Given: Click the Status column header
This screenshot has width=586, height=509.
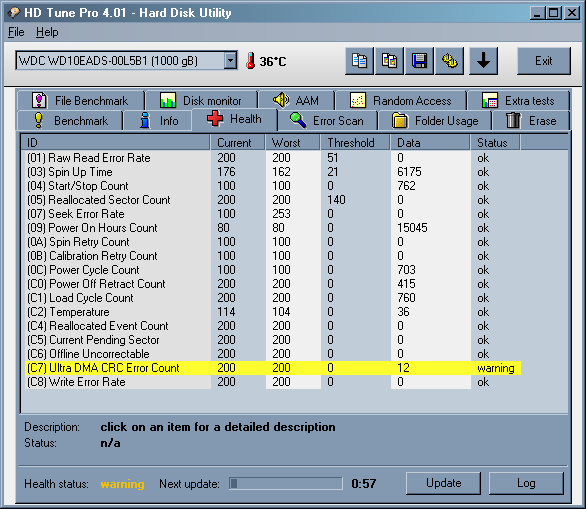Looking at the screenshot, I should 495,143.
